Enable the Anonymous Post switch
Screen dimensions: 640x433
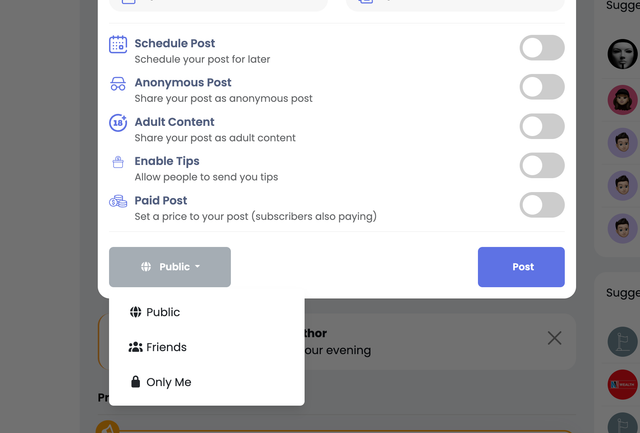click(542, 87)
